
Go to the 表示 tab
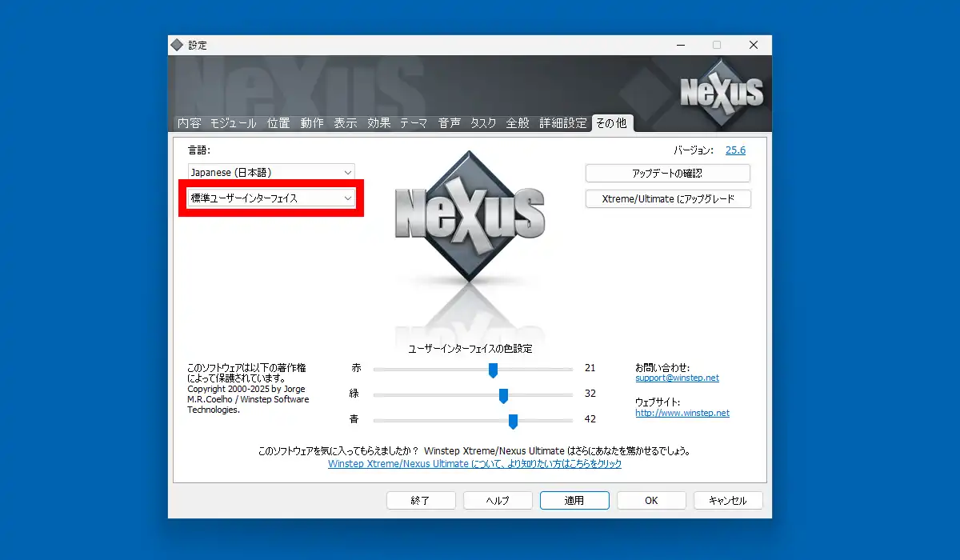346,123
